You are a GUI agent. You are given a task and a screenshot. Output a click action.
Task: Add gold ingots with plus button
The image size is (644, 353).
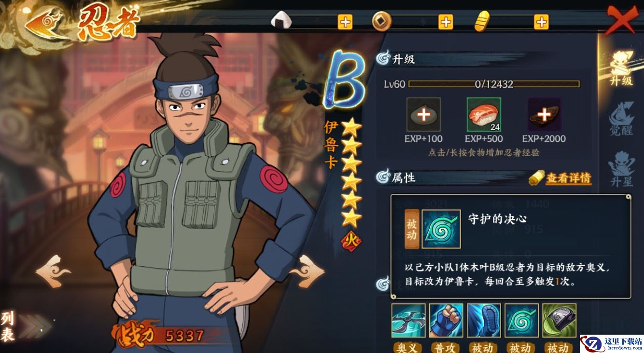[x=541, y=22]
